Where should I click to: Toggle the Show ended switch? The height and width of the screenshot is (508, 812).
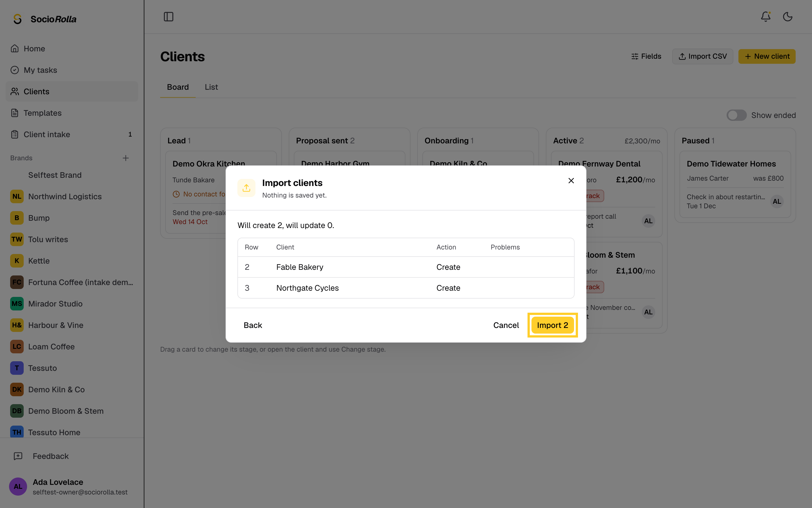736,115
